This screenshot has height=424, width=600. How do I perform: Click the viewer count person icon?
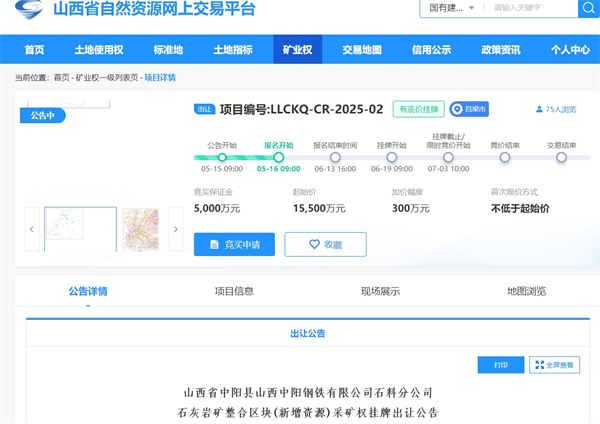pyautogui.click(x=540, y=110)
